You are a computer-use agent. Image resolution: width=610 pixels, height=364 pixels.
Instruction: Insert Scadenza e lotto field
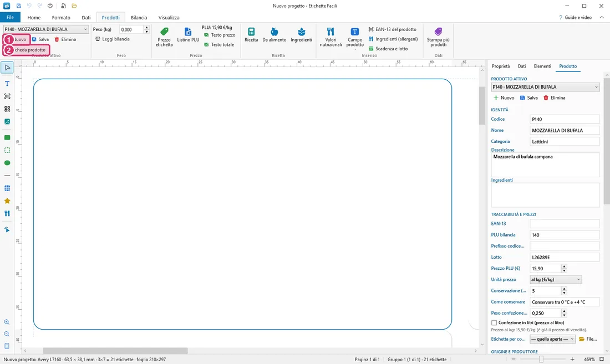pos(388,49)
